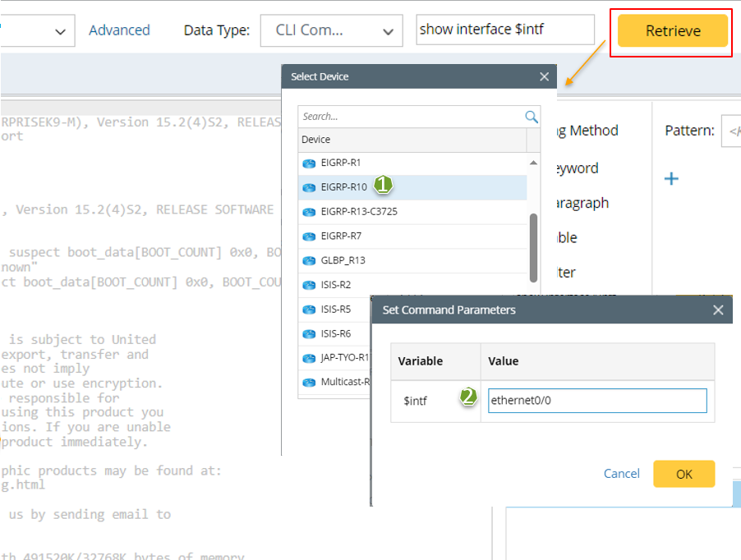Click the router icon beside ISIS-R2
The height and width of the screenshot is (560, 741).
[x=309, y=285]
